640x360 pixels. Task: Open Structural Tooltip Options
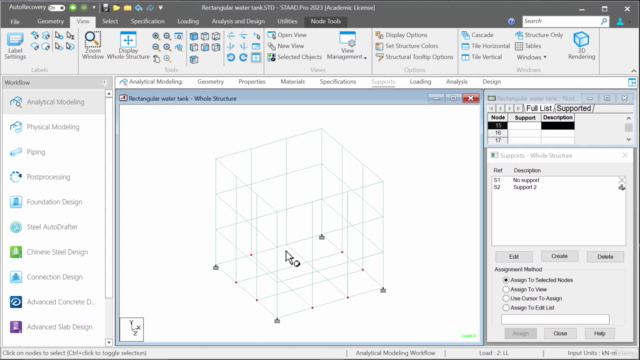tap(414, 57)
